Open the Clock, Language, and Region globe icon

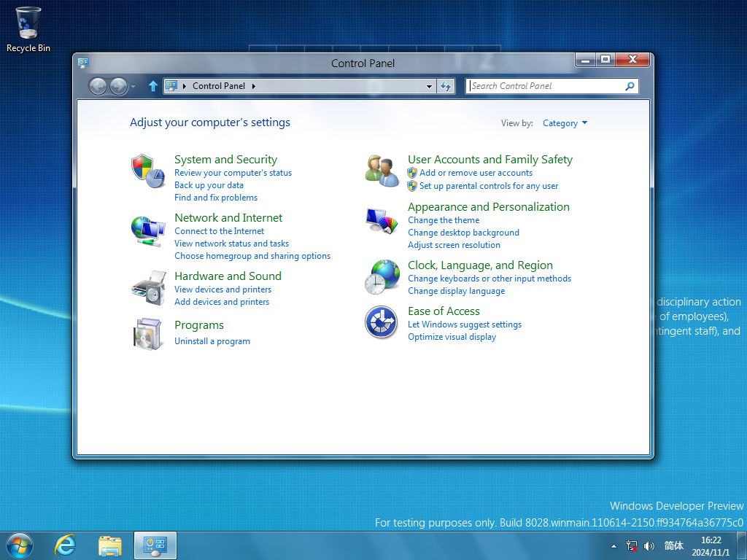(x=382, y=276)
